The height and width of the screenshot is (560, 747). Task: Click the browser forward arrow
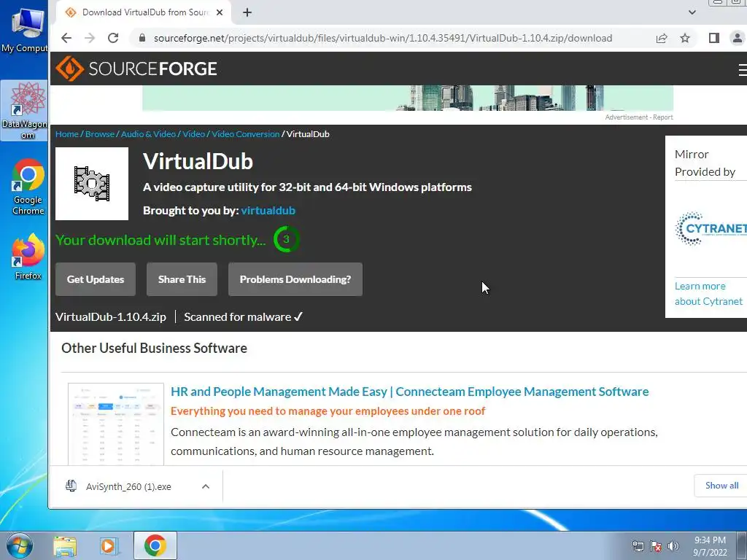pyautogui.click(x=90, y=38)
